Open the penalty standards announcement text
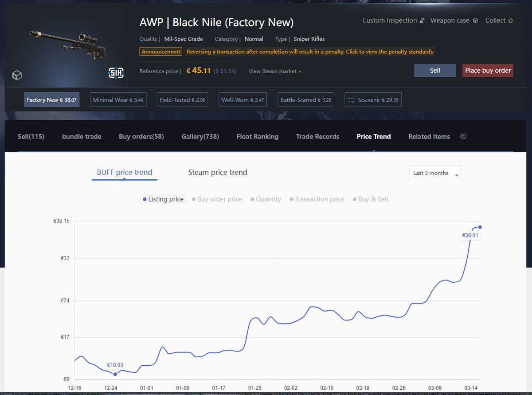 pos(309,51)
